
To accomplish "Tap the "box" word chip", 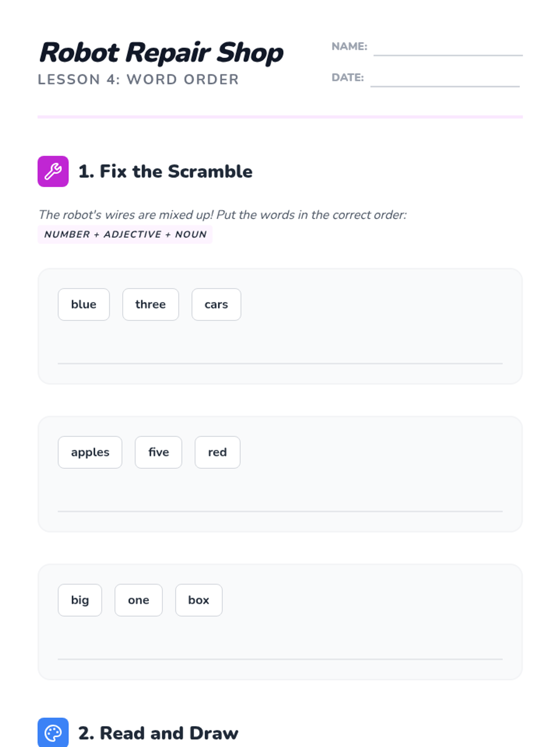I will [x=198, y=600].
